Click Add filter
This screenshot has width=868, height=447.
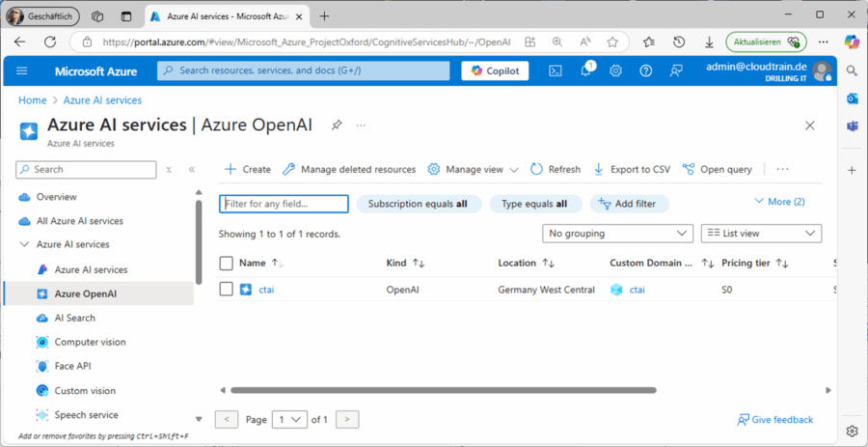(x=630, y=204)
